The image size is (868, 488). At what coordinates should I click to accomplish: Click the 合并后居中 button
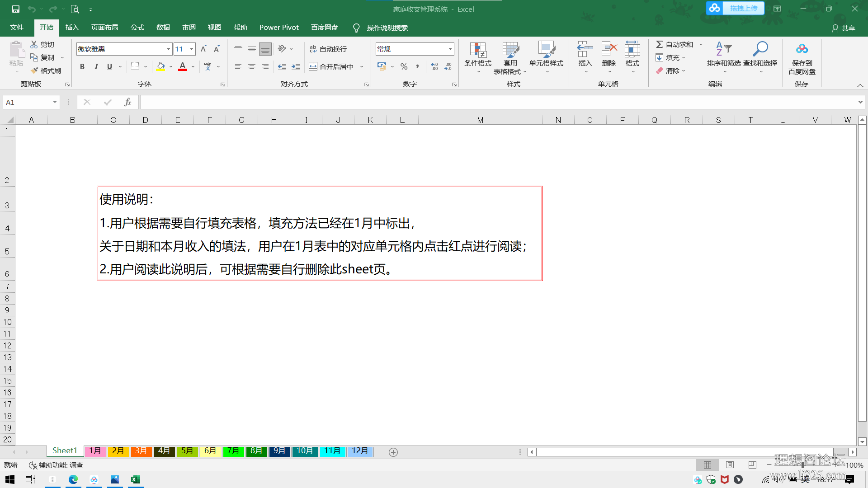(332, 66)
